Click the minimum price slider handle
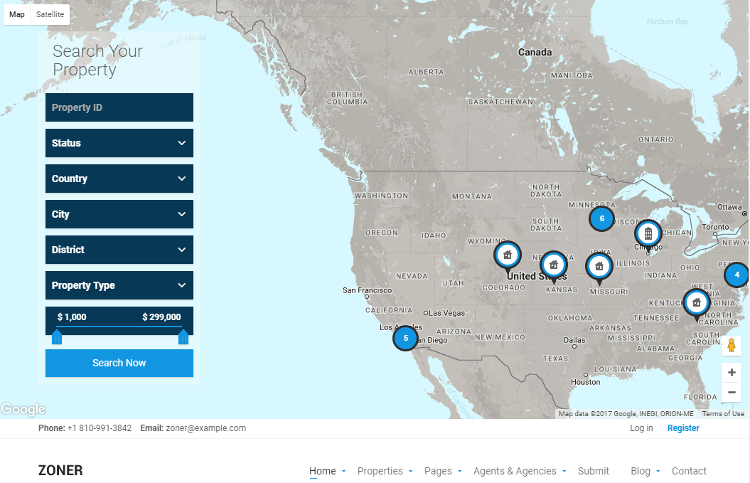750x483 pixels. point(57,338)
